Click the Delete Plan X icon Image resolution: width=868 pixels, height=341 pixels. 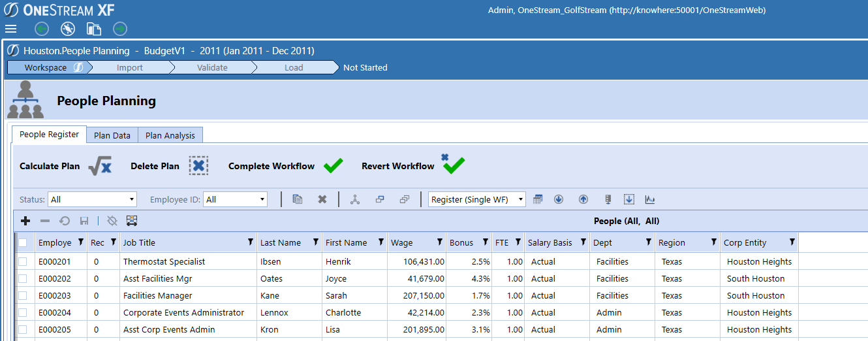pos(198,166)
